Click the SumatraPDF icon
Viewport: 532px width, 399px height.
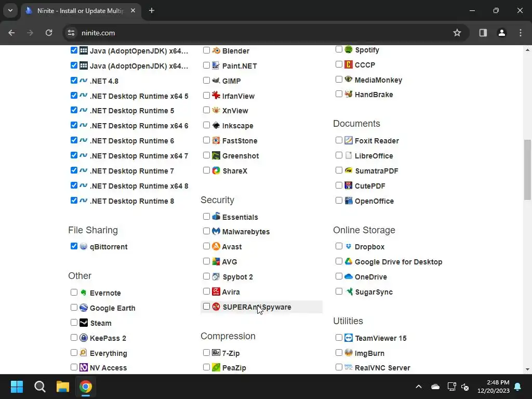349,170
